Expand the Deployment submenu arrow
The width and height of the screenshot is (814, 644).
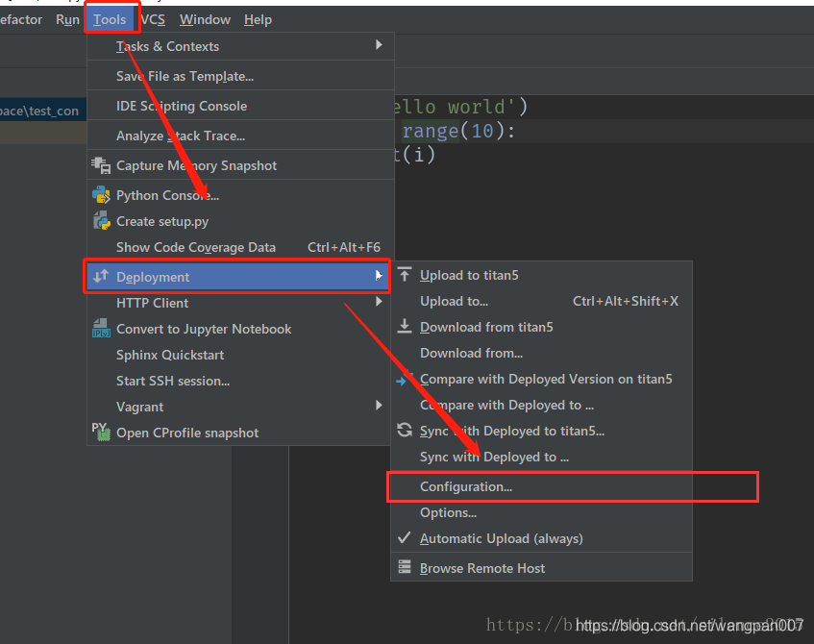coord(379,276)
